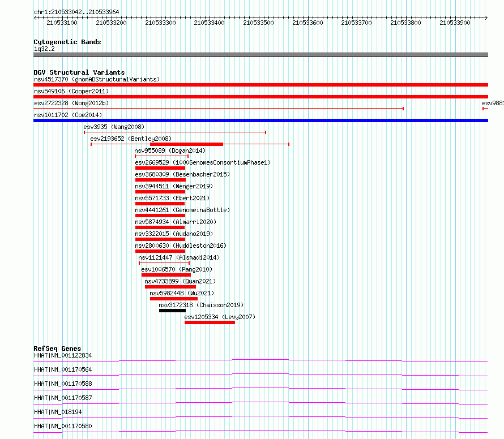This screenshot has height=439, width=504.
Task: Click the 210533500 ruler position marker
Action: (x=258, y=23)
